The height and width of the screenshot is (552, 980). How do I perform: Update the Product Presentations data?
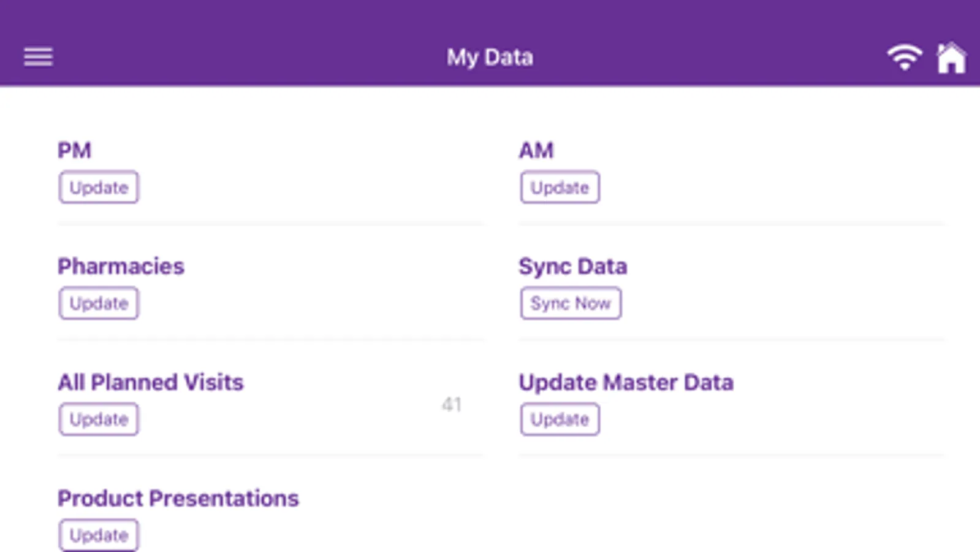(x=99, y=535)
